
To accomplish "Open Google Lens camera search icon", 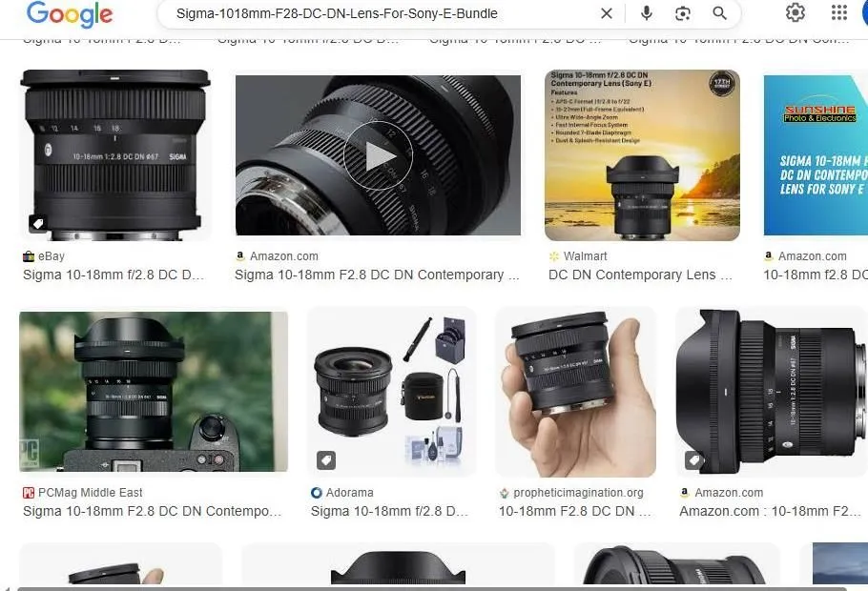I will [682, 13].
